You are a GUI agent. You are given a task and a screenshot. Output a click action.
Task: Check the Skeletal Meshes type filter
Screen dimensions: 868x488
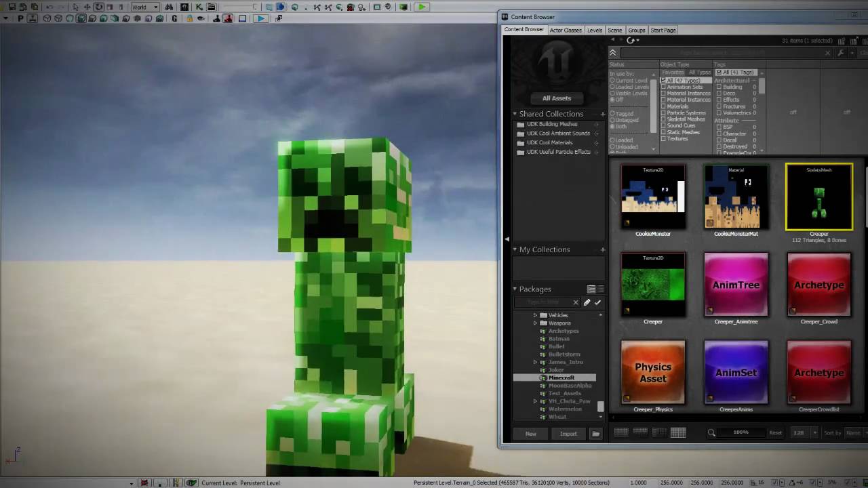pyautogui.click(x=663, y=119)
